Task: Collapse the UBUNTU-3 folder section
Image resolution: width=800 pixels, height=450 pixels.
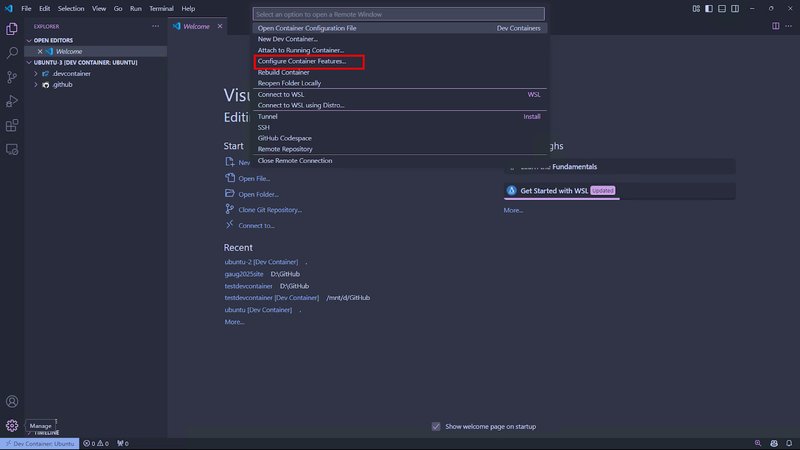Action: [29, 63]
